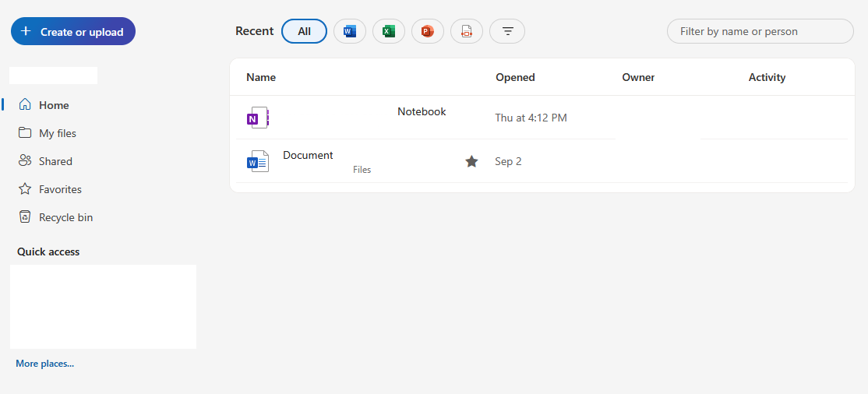Image resolution: width=868 pixels, height=394 pixels.
Task: Filter recent files by Excel workbooks
Action: [388, 31]
